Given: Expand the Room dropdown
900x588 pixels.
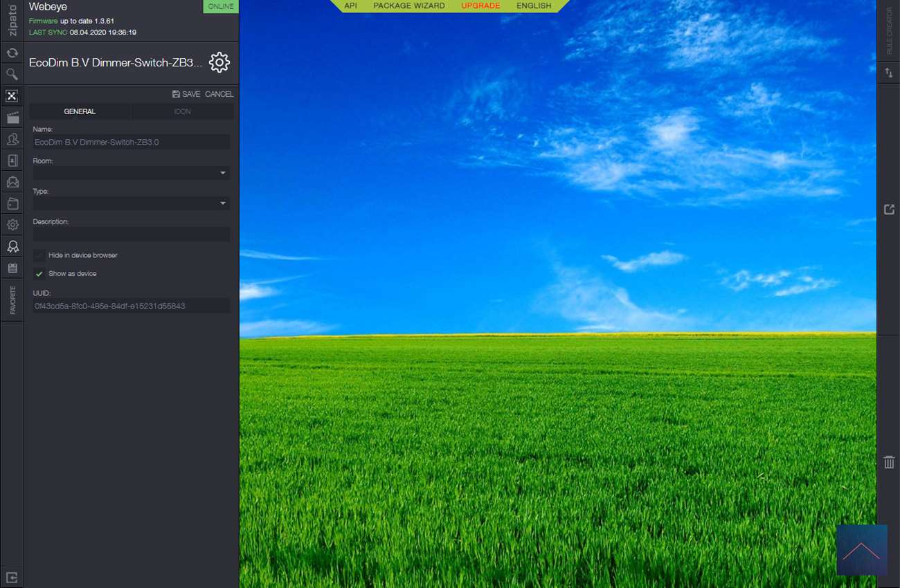Looking at the screenshot, I should 131,173.
